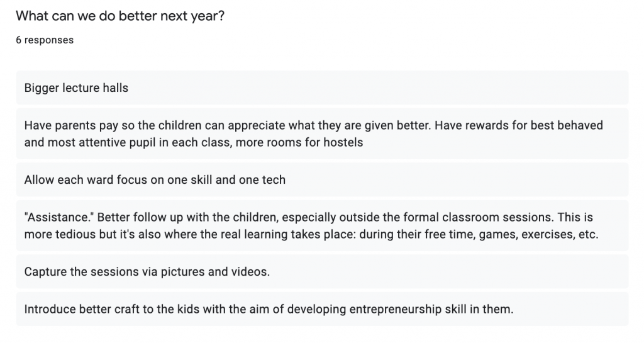Image resolution: width=644 pixels, height=343 pixels.
Task: Click the phrase 'rewards for best behaved'
Action: pos(531,125)
